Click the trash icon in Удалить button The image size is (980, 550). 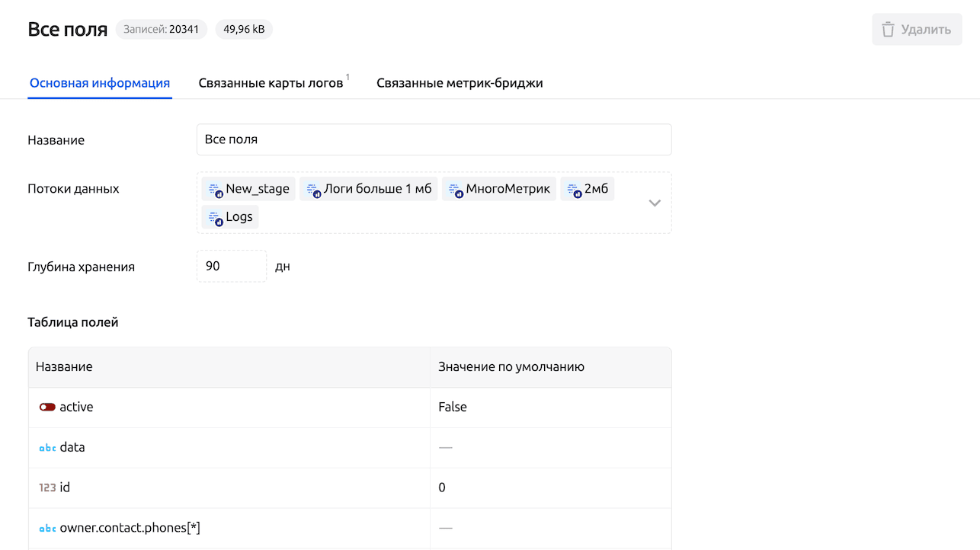point(888,30)
